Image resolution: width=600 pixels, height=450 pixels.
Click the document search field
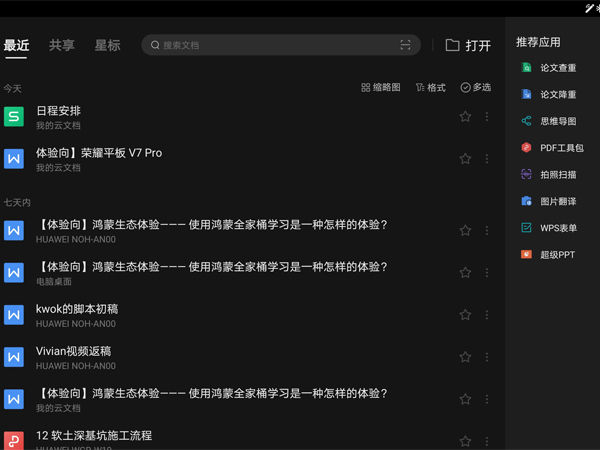coord(281,45)
